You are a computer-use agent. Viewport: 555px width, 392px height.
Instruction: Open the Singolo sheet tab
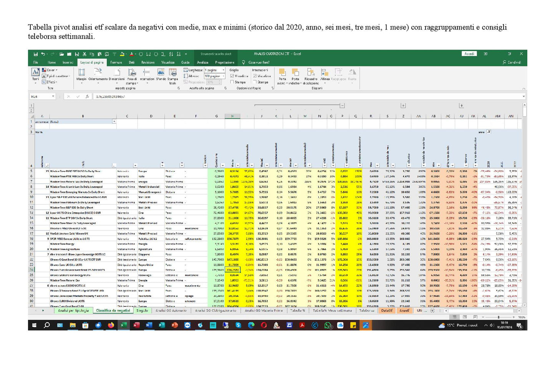142,311
